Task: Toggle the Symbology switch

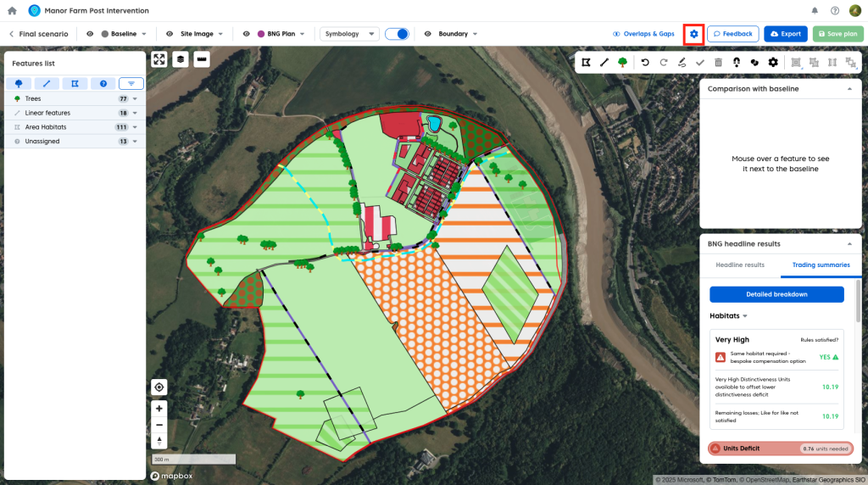Action: point(397,34)
